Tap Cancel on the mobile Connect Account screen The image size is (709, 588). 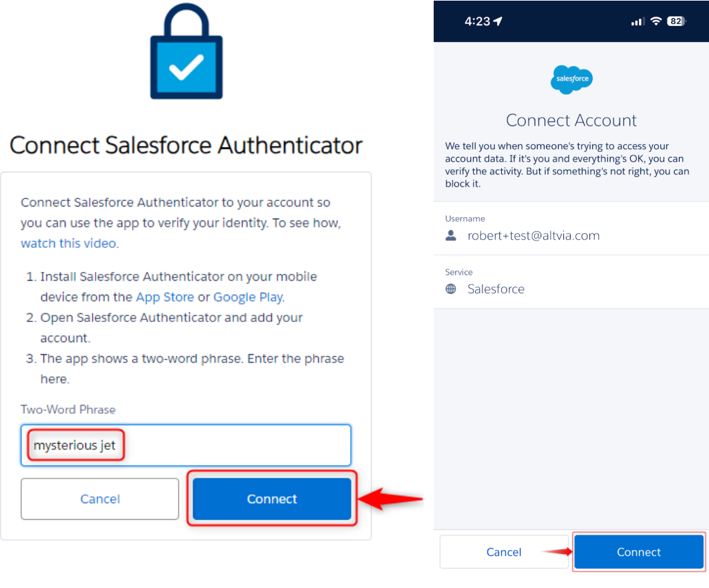click(x=504, y=552)
